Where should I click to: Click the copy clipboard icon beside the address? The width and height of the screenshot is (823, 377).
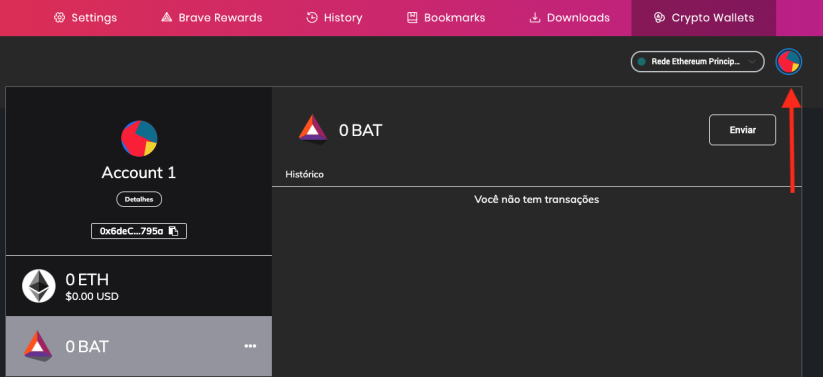(x=174, y=231)
